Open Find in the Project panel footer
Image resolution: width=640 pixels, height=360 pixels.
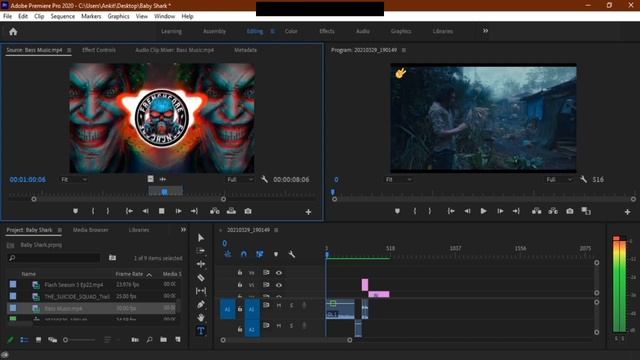tap(149, 339)
